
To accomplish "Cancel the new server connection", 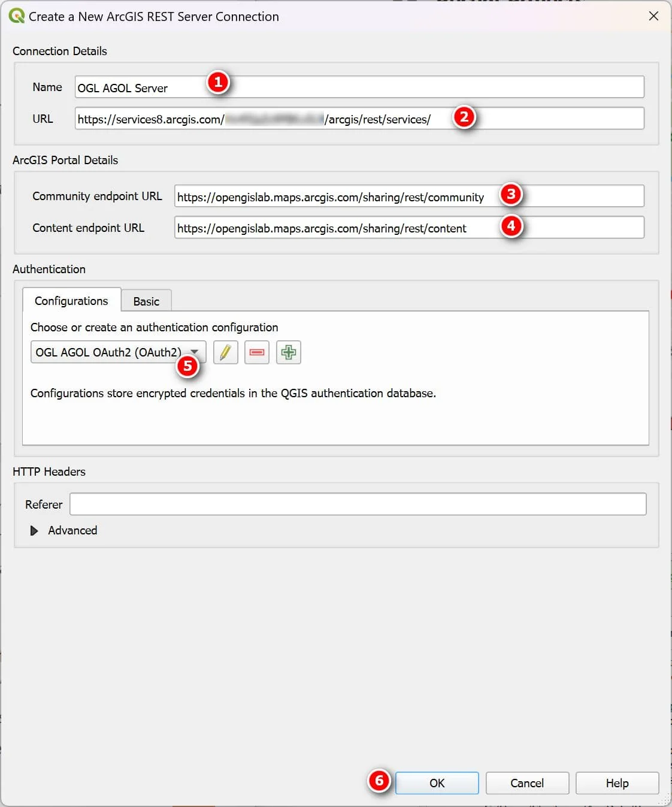I will [526, 783].
